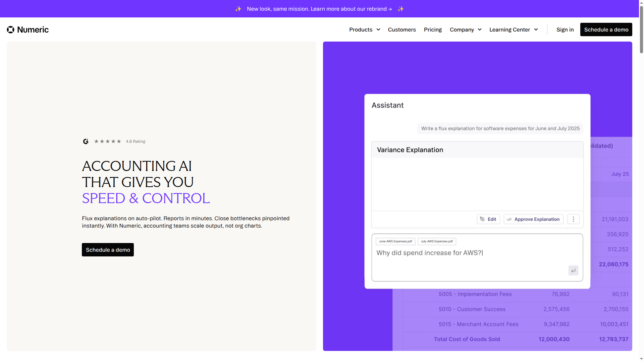Click the right sparkle icon in banner
This screenshot has height=362, width=644.
[400, 9]
